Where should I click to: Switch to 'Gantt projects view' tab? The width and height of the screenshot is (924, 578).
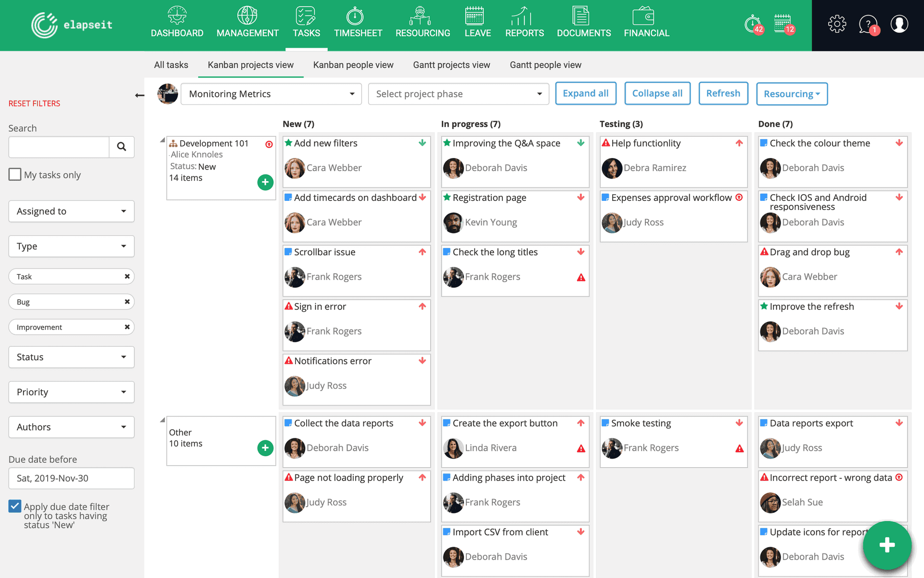pos(451,65)
